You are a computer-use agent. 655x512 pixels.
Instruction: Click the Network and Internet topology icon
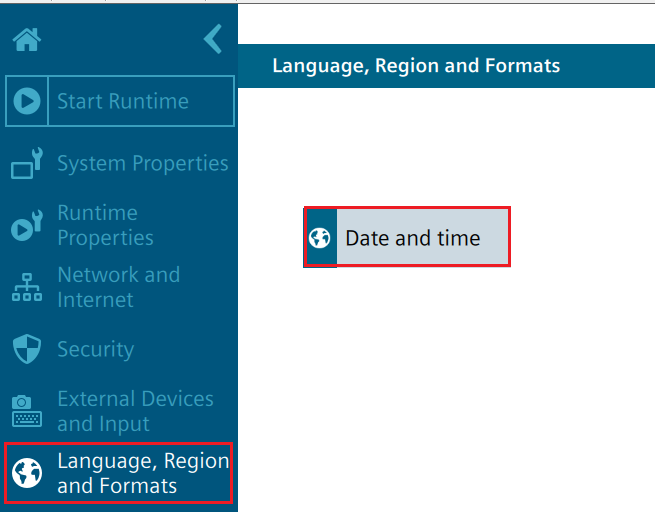point(27,287)
